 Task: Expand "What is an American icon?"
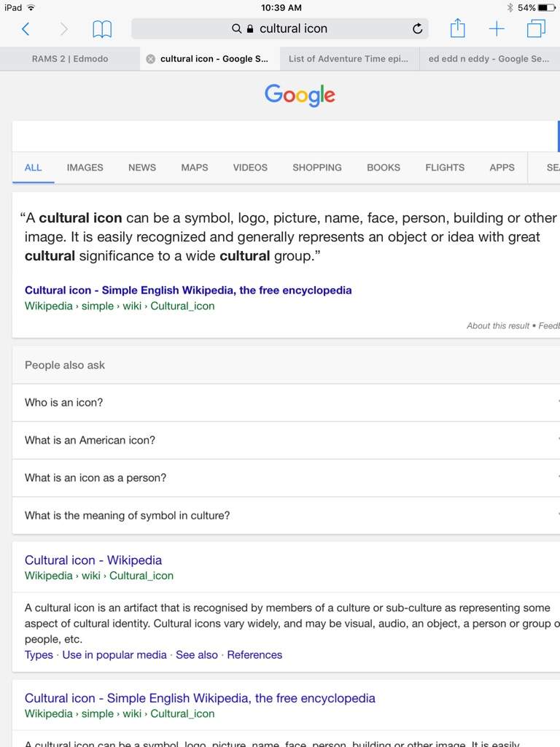(284, 441)
